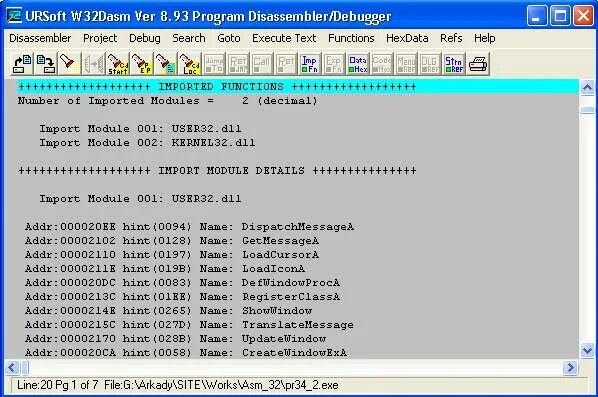Click the status bar file path pr34_2.exe
598x397 pixels.
point(221,385)
